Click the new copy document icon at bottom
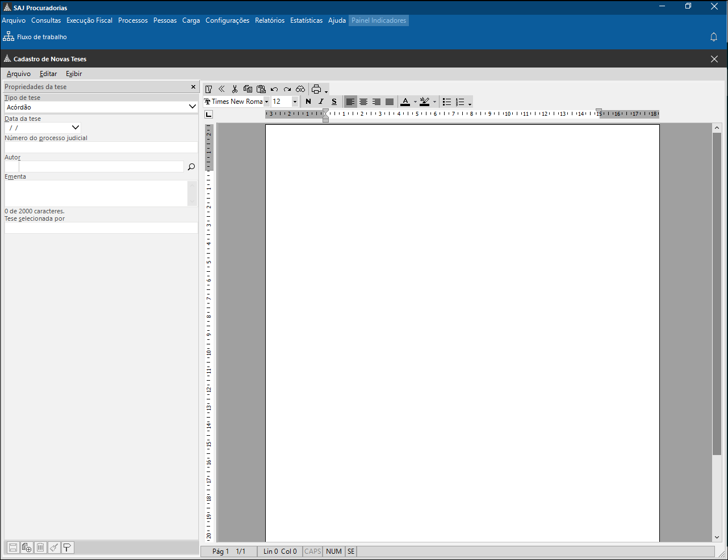This screenshot has height=560, width=728. coord(27,548)
